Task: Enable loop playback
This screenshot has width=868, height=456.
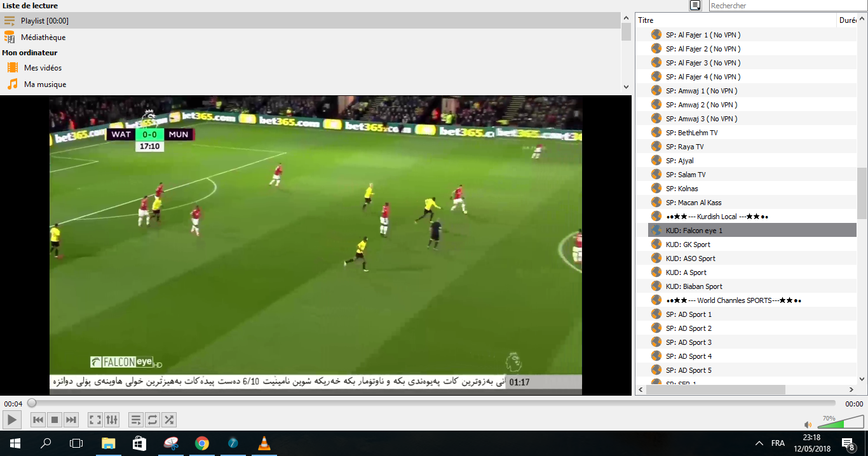Action: pyautogui.click(x=153, y=419)
